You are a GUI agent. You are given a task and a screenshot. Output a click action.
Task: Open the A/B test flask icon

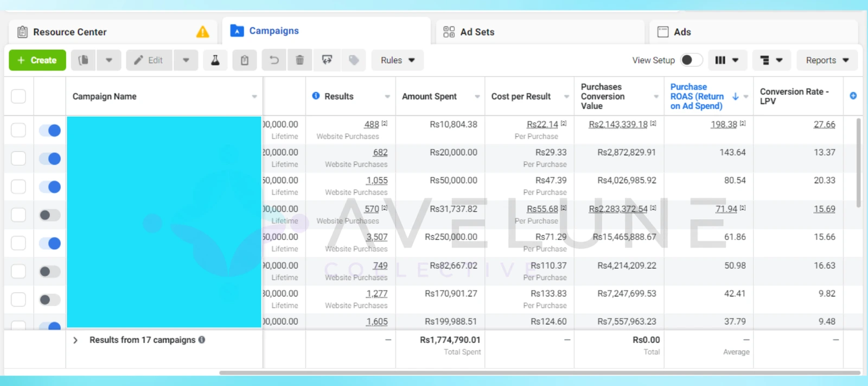(x=215, y=60)
